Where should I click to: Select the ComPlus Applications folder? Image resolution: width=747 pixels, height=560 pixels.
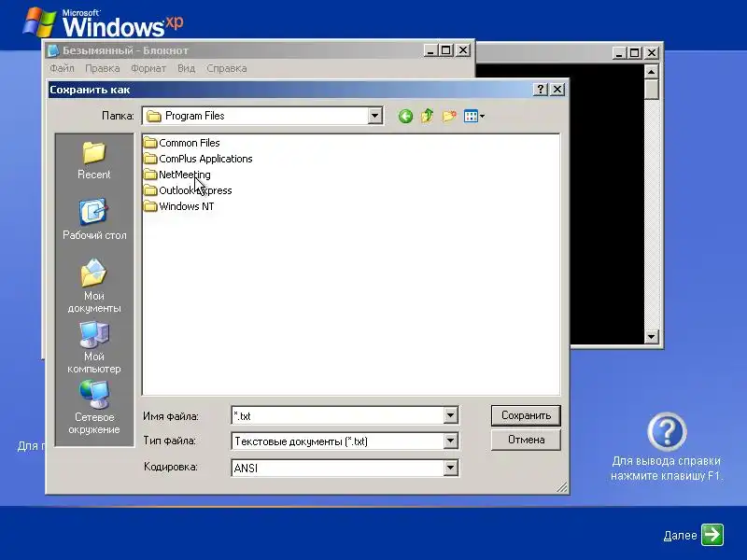tap(198, 159)
